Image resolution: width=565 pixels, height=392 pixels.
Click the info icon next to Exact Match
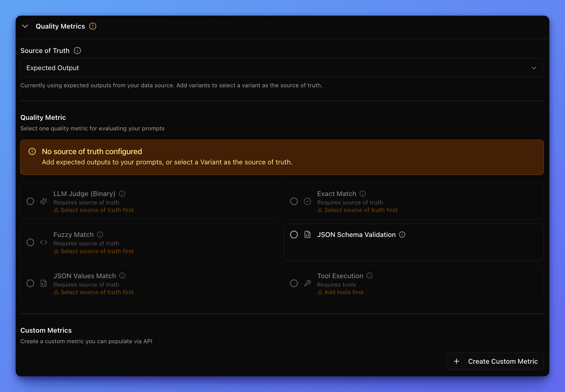pos(363,194)
